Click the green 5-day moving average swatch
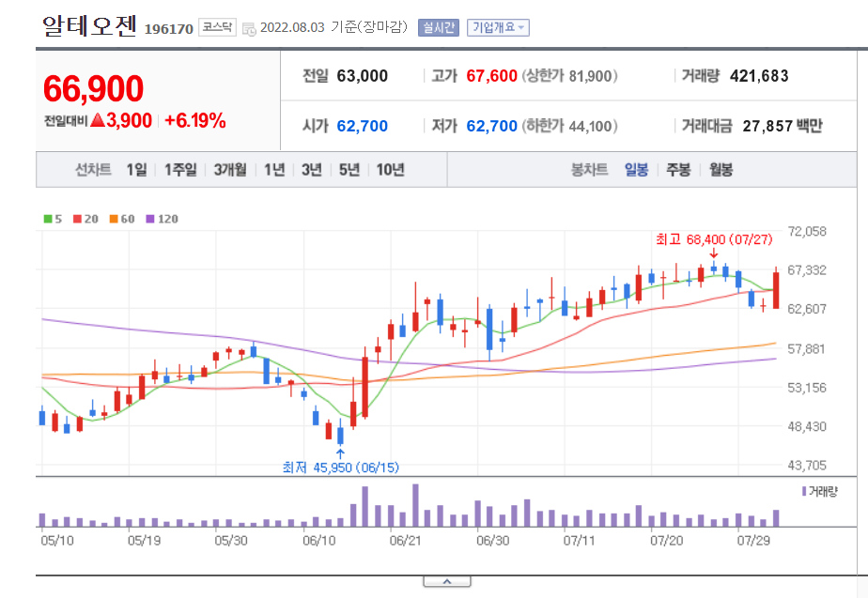 pyautogui.click(x=48, y=219)
